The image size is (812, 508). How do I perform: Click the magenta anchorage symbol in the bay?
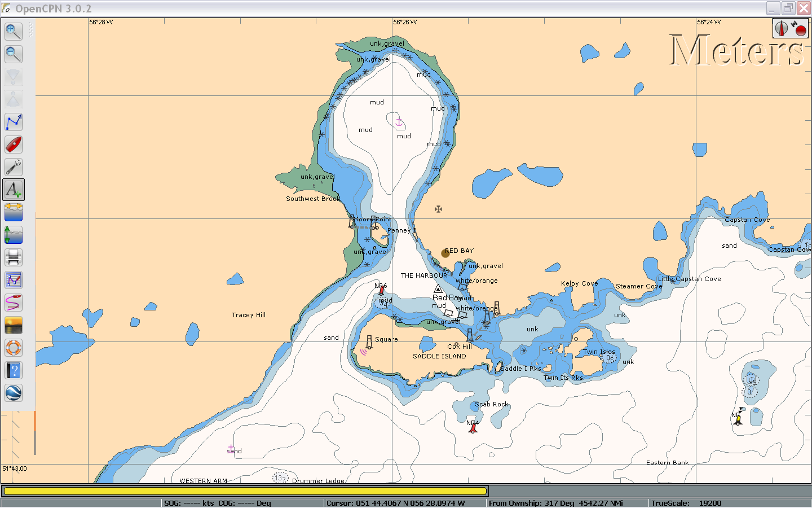click(x=399, y=121)
